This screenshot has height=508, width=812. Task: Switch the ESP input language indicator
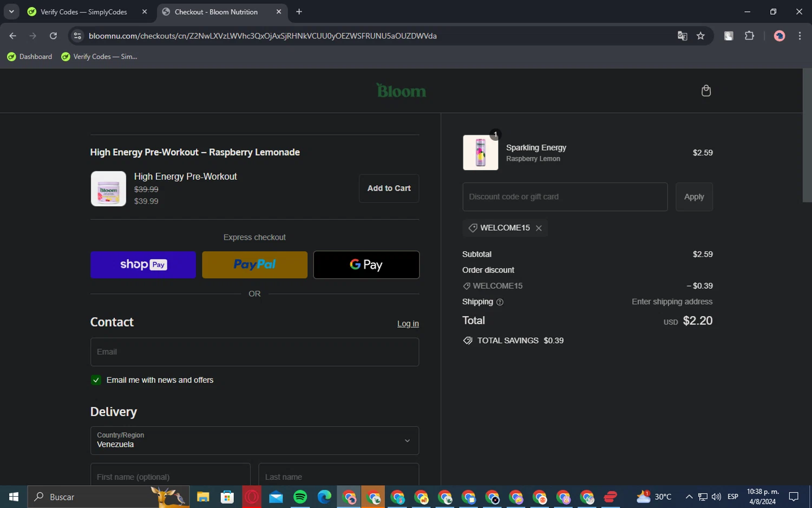[733, 497]
